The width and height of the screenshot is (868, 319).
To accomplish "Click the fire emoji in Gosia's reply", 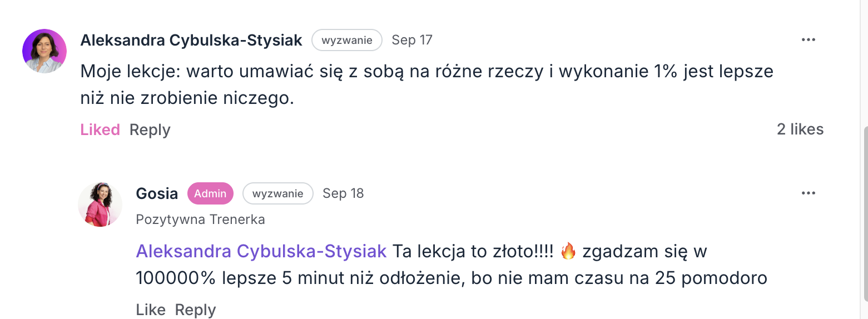I will [568, 251].
